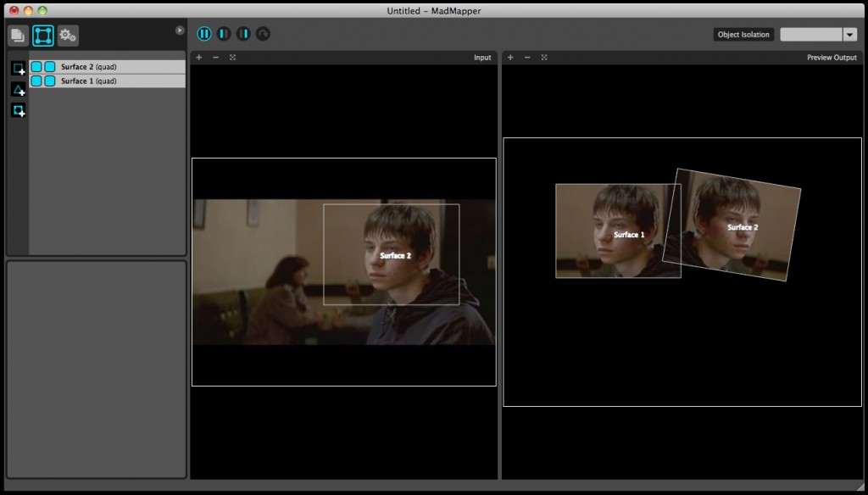Fit the Input view to panel
The width and height of the screenshot is (868, 495).
(232, 58)
